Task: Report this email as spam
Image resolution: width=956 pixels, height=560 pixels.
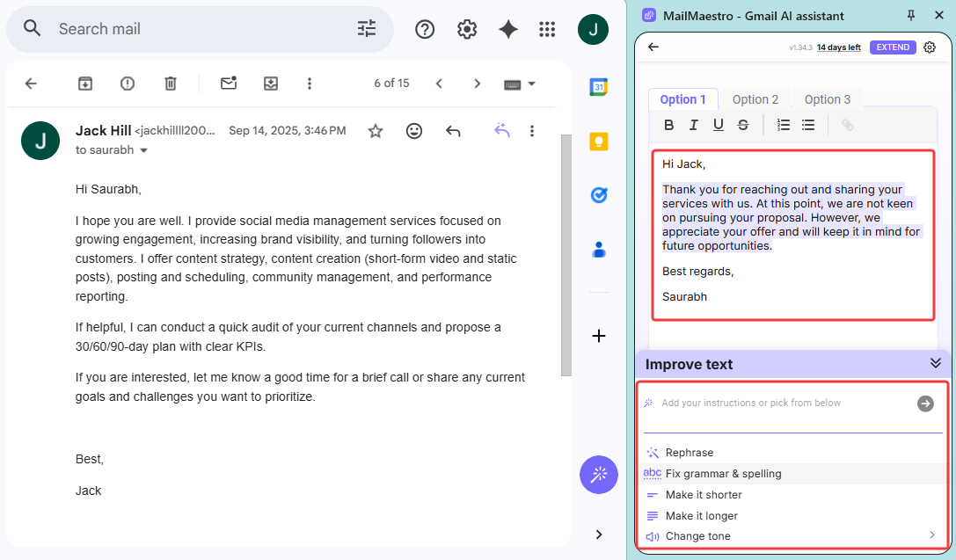Action: tap(128, 84)
